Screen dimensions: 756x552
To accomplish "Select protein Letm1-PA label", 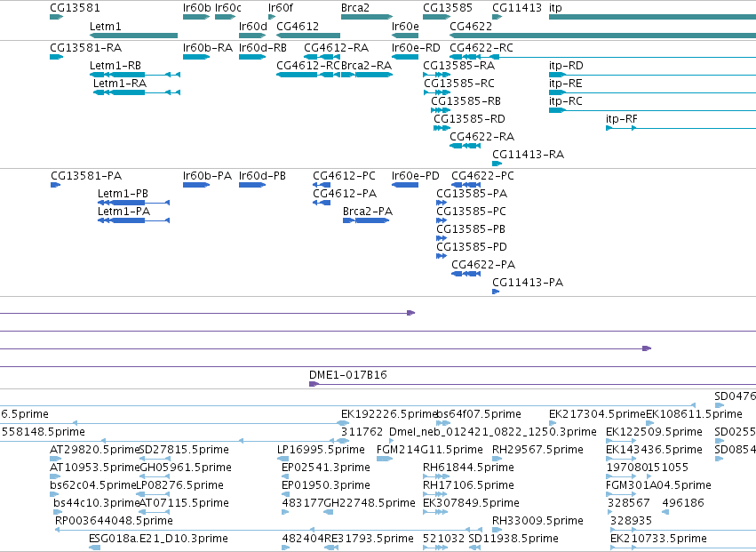I will pyautogui.click(x=123, y=212).
